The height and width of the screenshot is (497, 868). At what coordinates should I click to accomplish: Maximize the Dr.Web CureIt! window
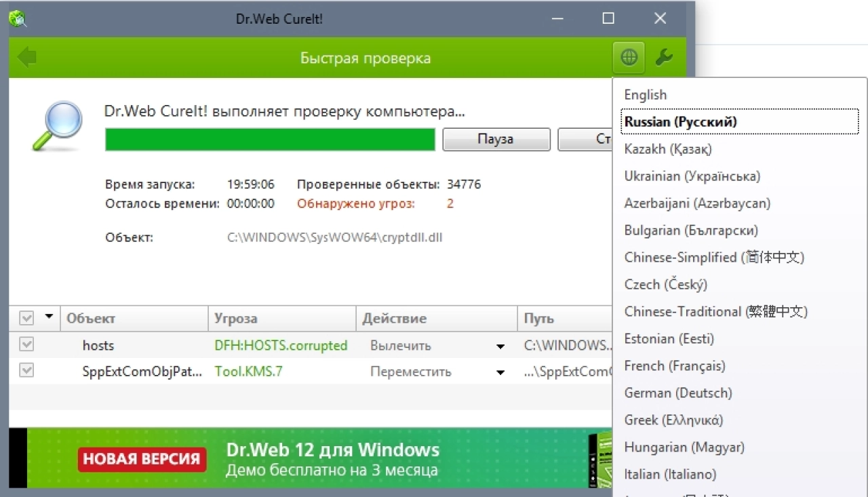(608, 19)
